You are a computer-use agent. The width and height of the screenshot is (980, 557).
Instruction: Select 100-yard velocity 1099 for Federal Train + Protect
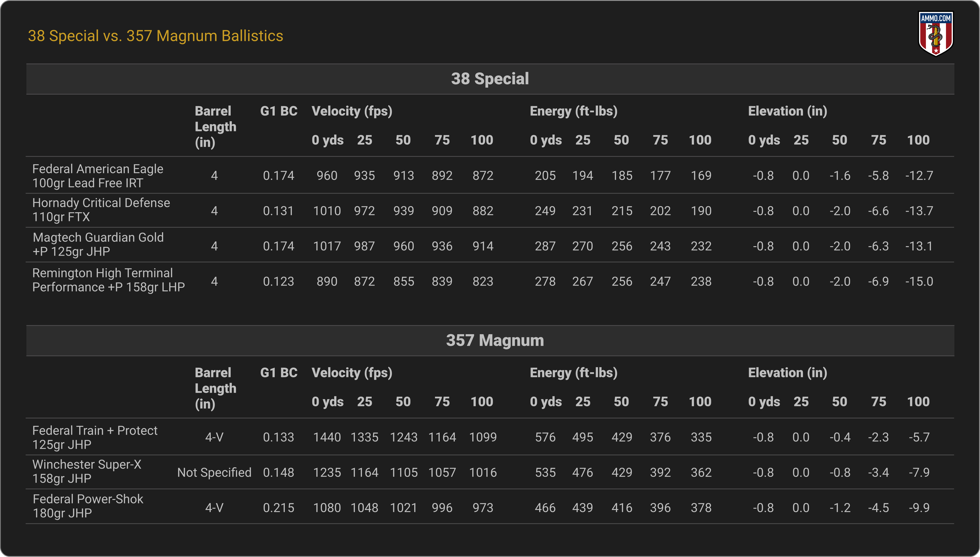(x=483, y=437)
